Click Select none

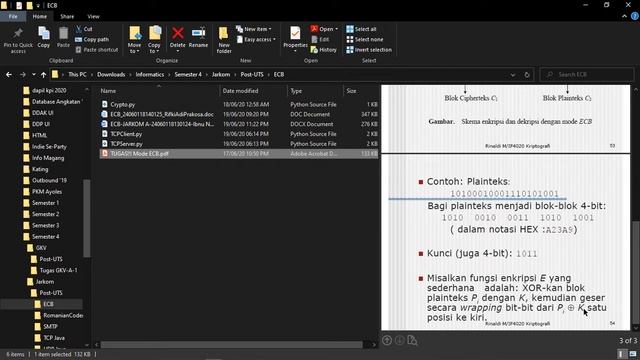[x=364, y=40]
